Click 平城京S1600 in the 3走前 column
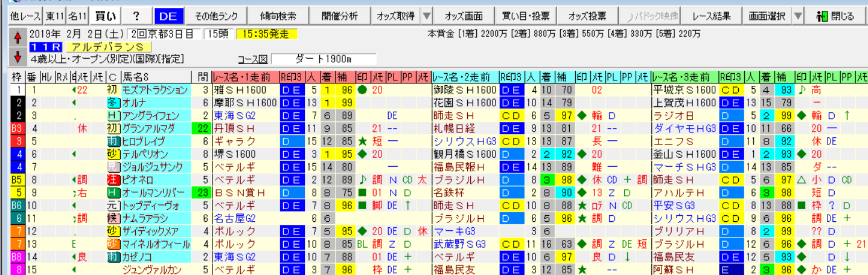This screenshot has width=868, height=275. click(x=685, y=89)
